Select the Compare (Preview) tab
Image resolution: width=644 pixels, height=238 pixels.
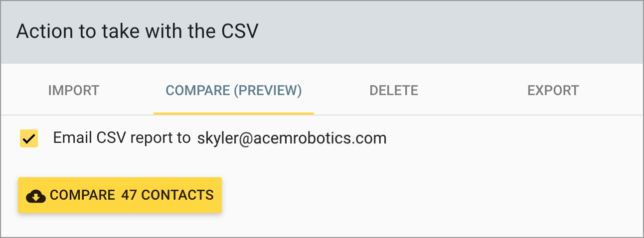click(233, 91)
